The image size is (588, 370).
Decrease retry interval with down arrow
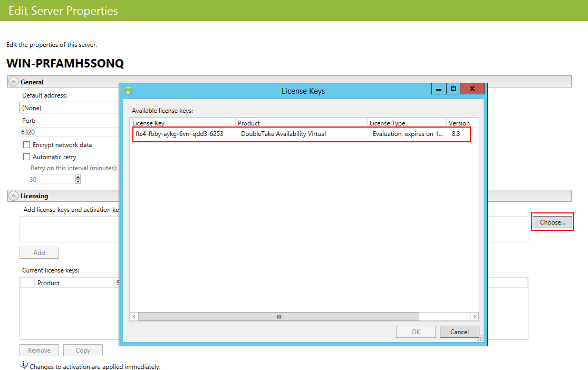pos(78,182)
